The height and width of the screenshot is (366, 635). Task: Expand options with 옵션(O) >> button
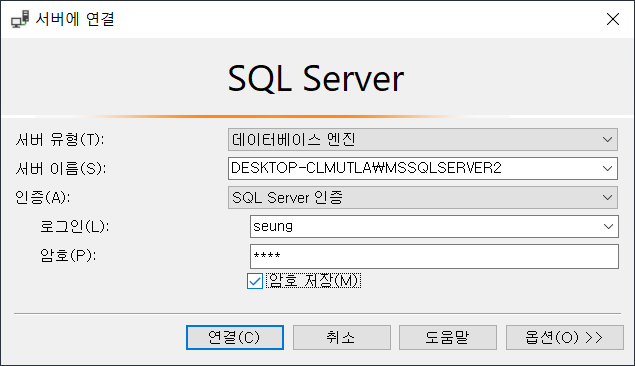[565, 337]
